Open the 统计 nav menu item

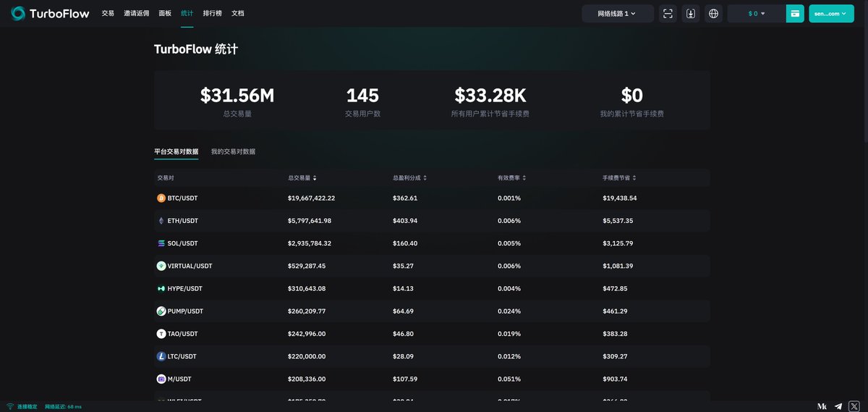click(187, 14)
